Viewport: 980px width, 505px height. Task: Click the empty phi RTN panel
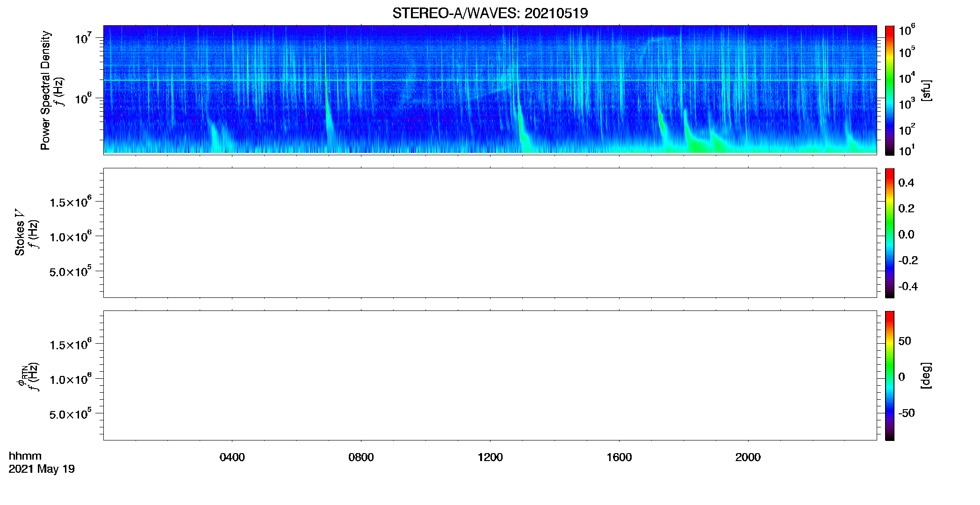490,375
